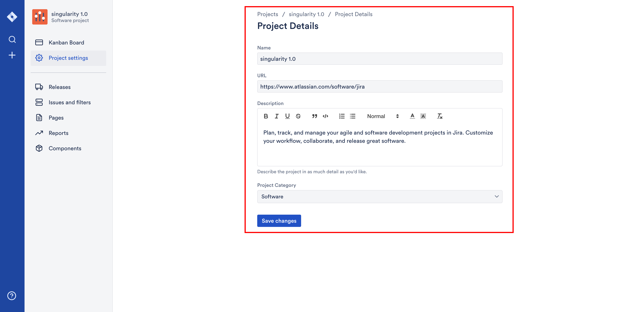Apply strikethrough formatting
This screenshot has width=644, height=312.
click(298, 116)
